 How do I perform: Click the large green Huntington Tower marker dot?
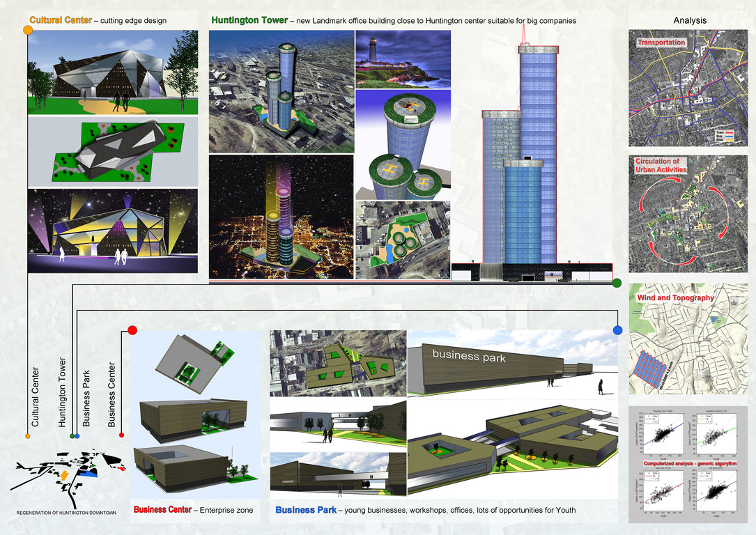[x=617, y=283]
